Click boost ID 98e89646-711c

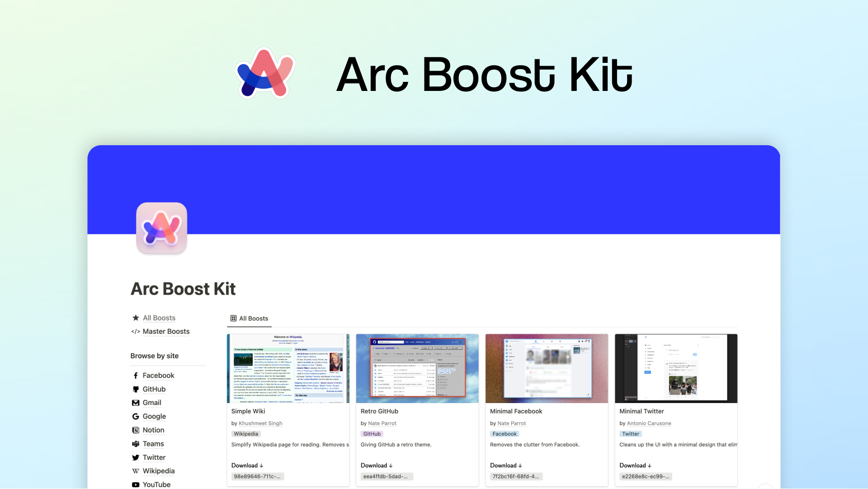coord(257,476)
